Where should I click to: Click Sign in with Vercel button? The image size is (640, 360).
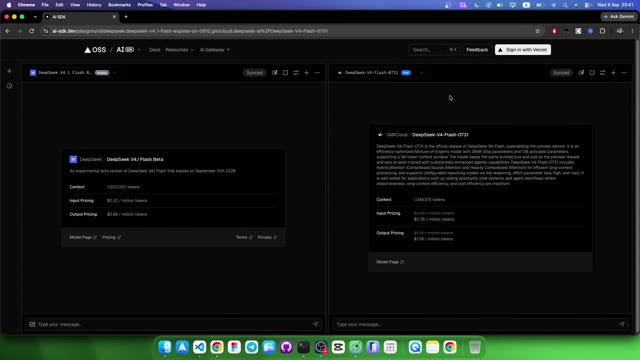(x=523, y=50)
